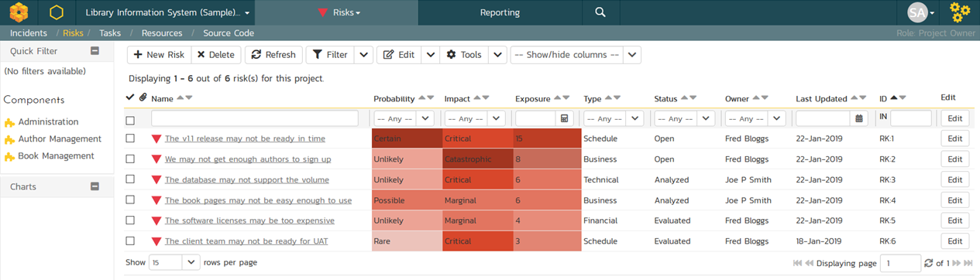Open the global search magnifier icon
The width and height of the screenshot is (980, 280).
[x=600, y=12]
